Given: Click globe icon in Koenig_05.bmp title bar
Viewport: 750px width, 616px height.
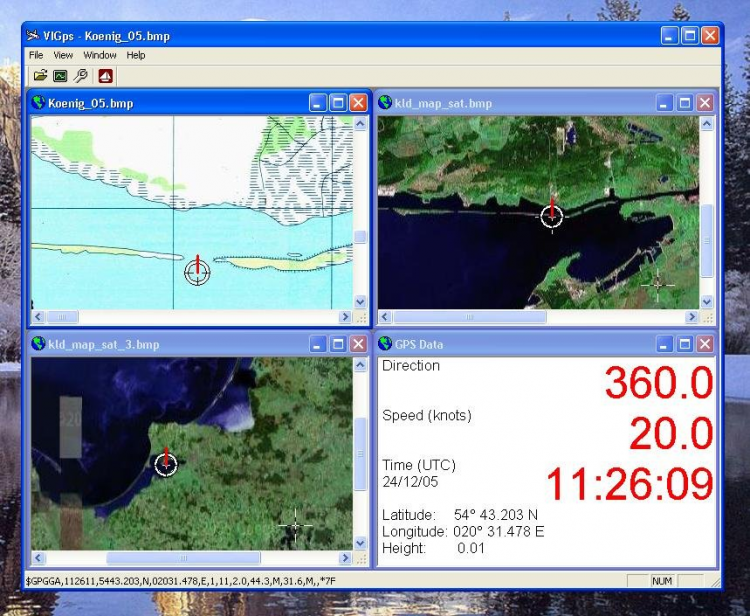Looking at the screenshot, I should tap(39, 103).
